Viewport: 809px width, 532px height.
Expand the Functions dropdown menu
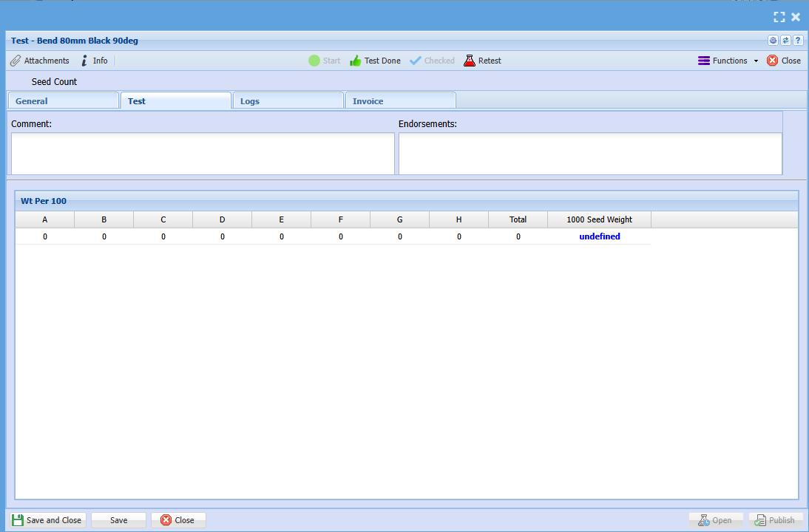(728, 61)
